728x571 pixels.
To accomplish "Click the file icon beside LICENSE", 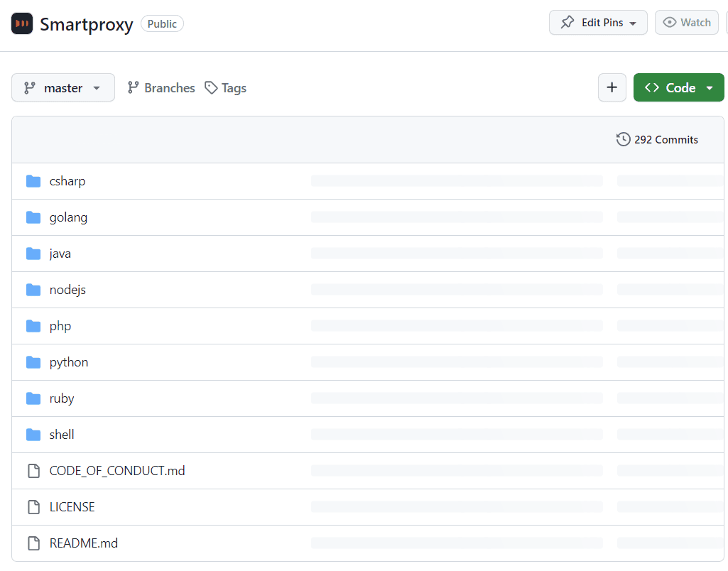I will pos(33,506).
